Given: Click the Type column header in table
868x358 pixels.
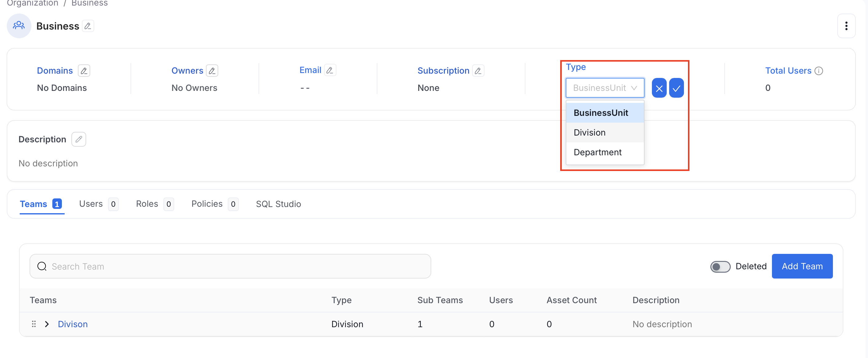Looking at the screenshot, I should tap(341, 300).
